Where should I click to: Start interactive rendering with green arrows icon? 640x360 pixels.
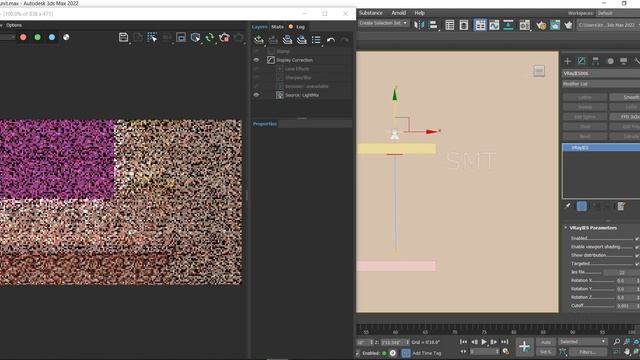[x=210, y=38]
